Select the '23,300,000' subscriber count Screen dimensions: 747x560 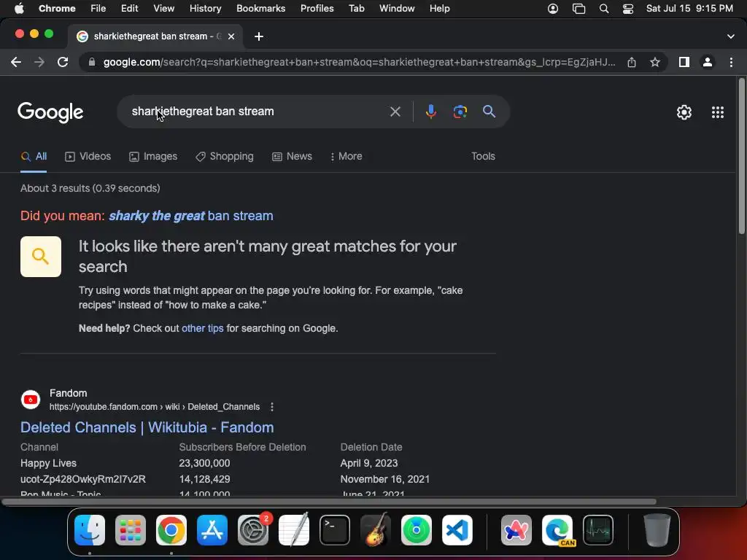click(x=204, y=463)
